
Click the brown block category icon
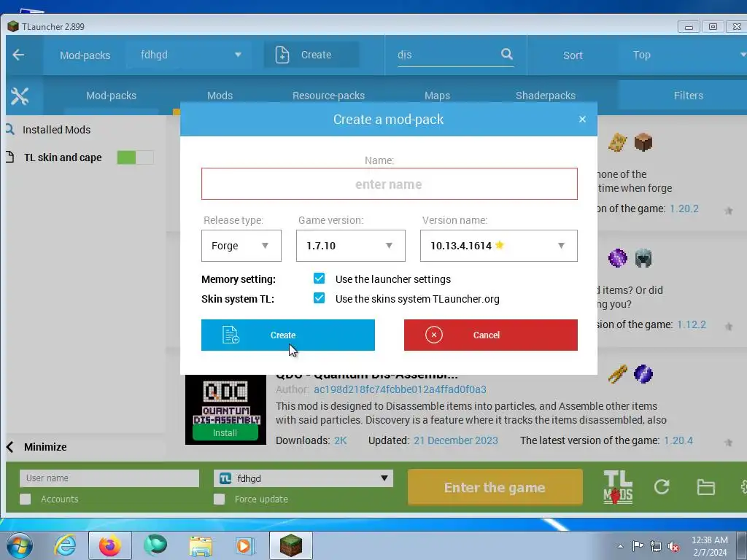coord(643,142)
